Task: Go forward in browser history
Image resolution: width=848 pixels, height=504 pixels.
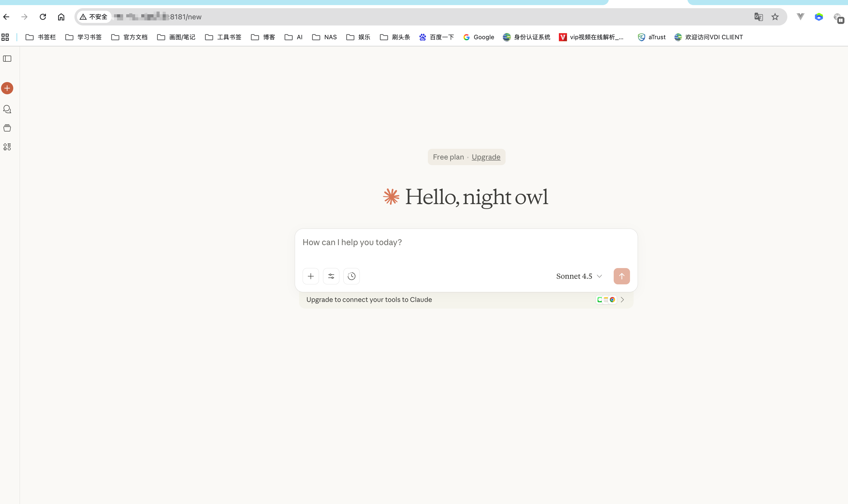Action: tap(24, 17)
